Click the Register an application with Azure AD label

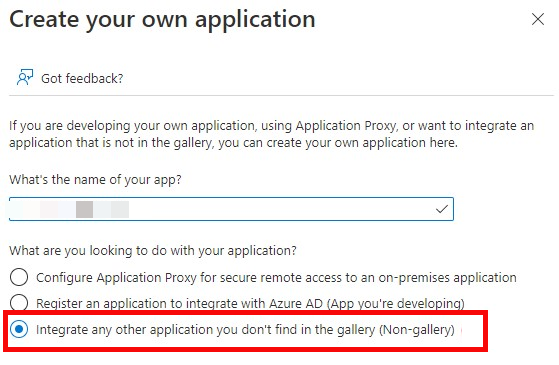point(250,304)
